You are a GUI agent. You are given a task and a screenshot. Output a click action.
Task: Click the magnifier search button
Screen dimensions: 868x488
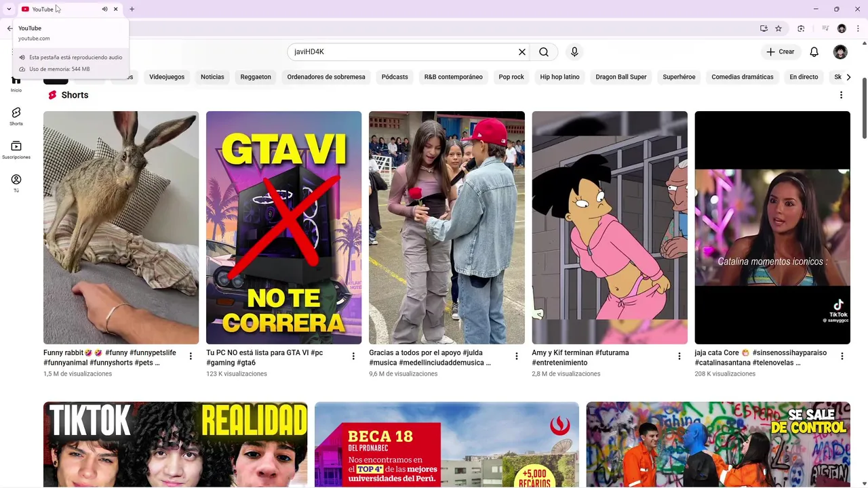544,52
